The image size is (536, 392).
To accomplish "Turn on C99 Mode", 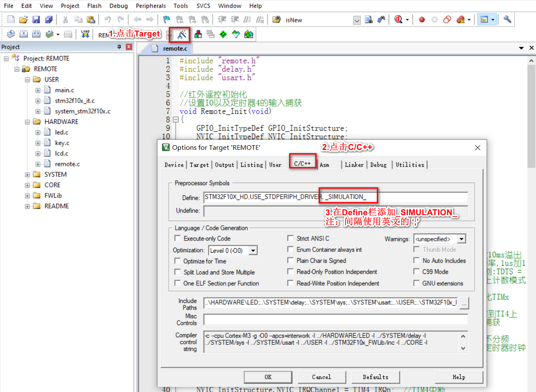I will tap(417, 272).
